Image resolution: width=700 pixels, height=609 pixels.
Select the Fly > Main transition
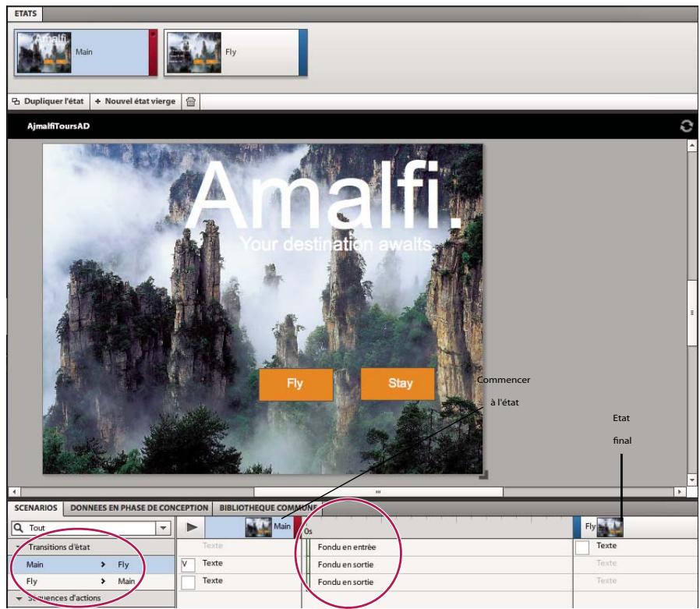click(x=91, y=582)
